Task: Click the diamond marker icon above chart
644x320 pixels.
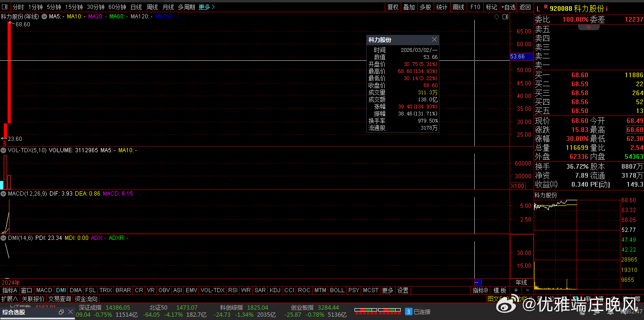Action: (496, 17)
